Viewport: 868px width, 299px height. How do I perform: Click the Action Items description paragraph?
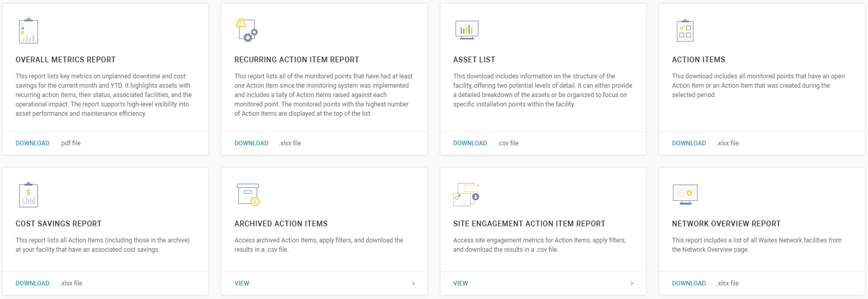(758, 86)
